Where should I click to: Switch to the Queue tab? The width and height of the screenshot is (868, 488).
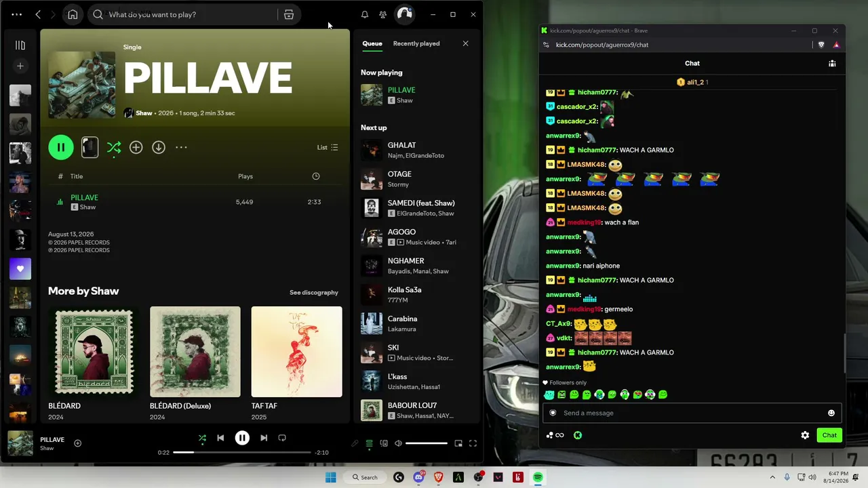[372, 43]
